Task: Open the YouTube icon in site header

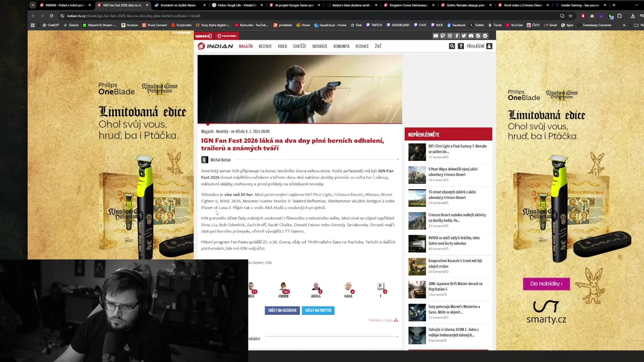Action: (x=436, y=36)
